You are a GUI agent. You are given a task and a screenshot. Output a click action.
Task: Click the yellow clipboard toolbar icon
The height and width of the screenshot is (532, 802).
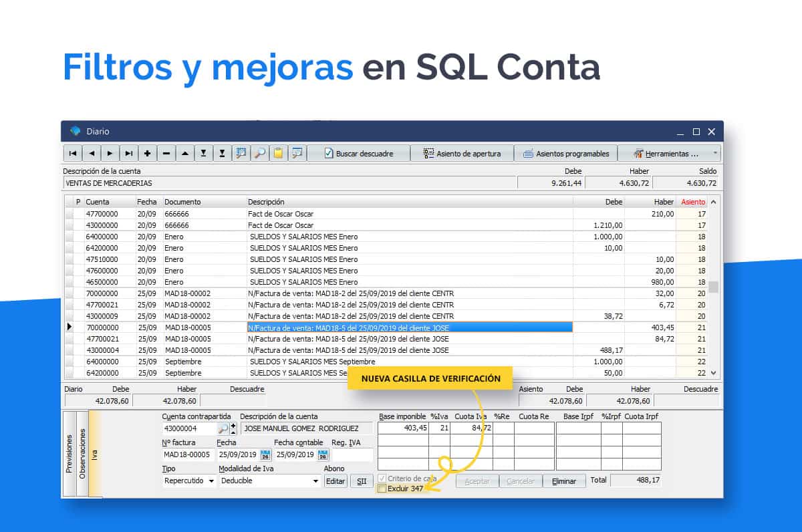coord(278,154)
